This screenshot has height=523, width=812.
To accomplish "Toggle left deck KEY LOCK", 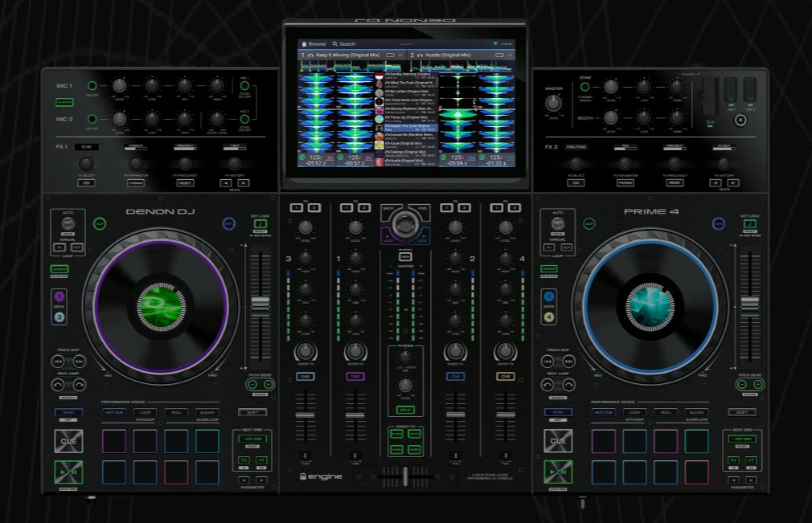I will pos(260,224).
